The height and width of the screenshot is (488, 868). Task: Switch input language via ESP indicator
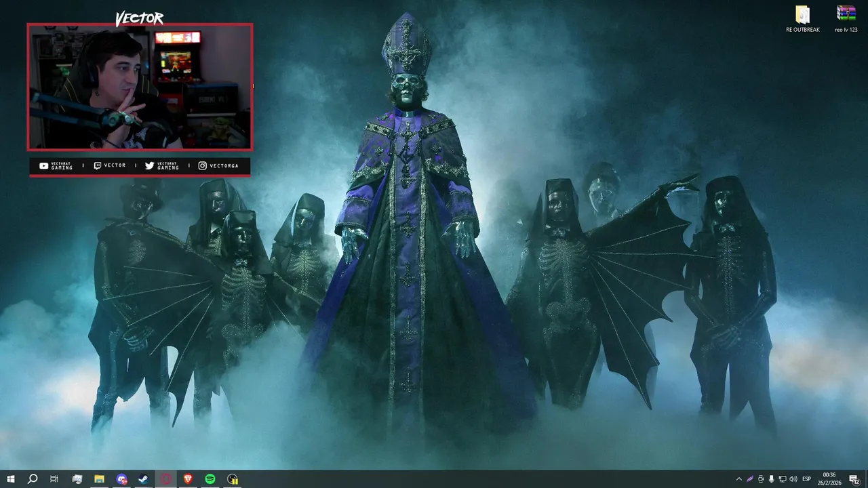point(807,479)
